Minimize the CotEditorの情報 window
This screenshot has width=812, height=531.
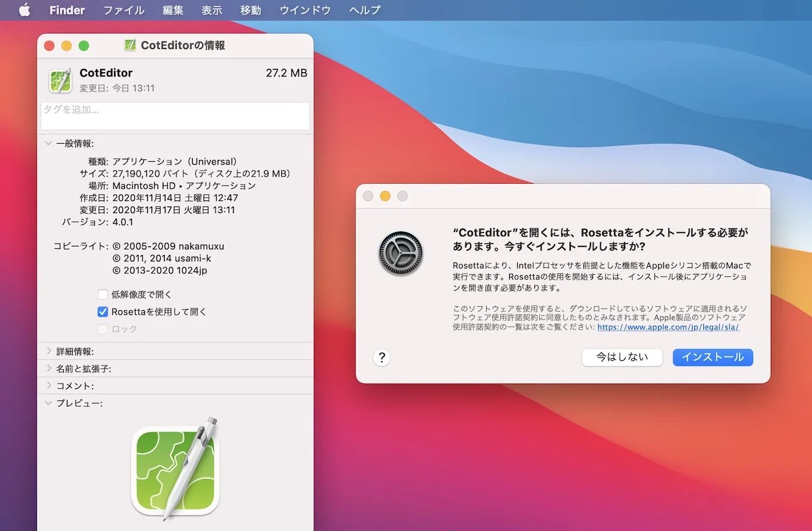tap(66, 46)
